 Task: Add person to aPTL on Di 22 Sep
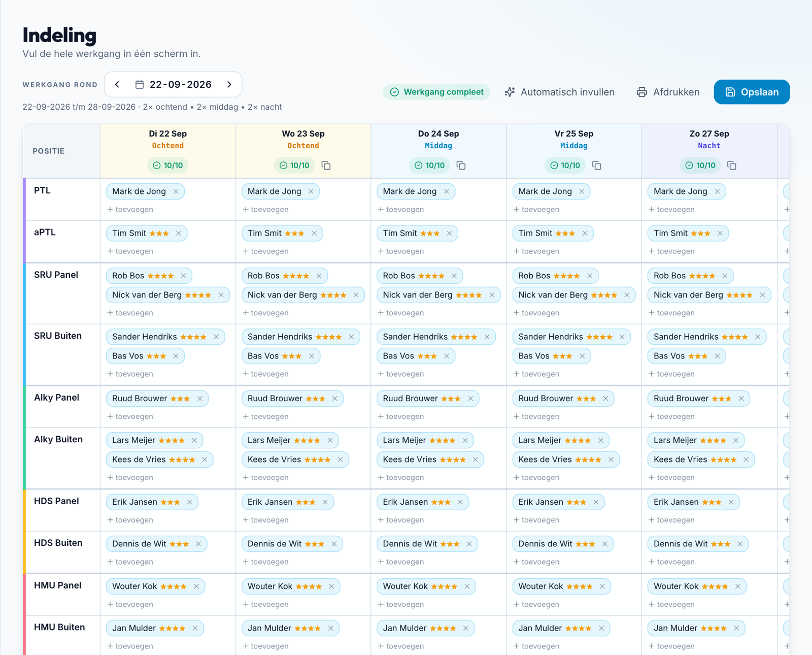(x=130, y=251)
